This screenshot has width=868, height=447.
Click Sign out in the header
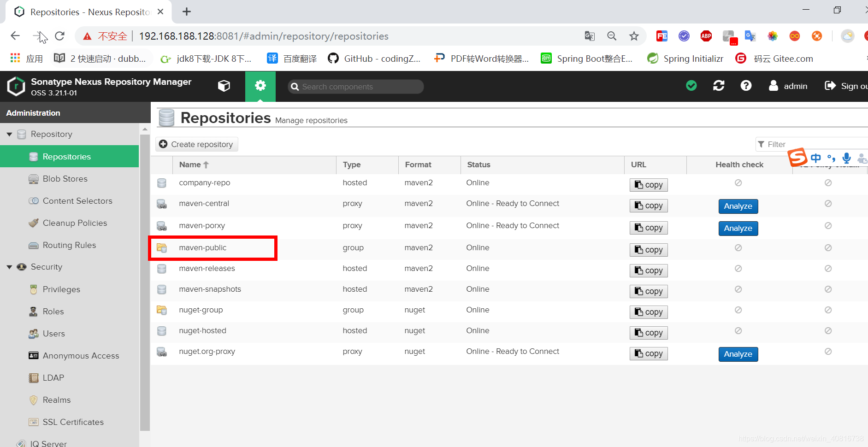click(x=846, y=86)
